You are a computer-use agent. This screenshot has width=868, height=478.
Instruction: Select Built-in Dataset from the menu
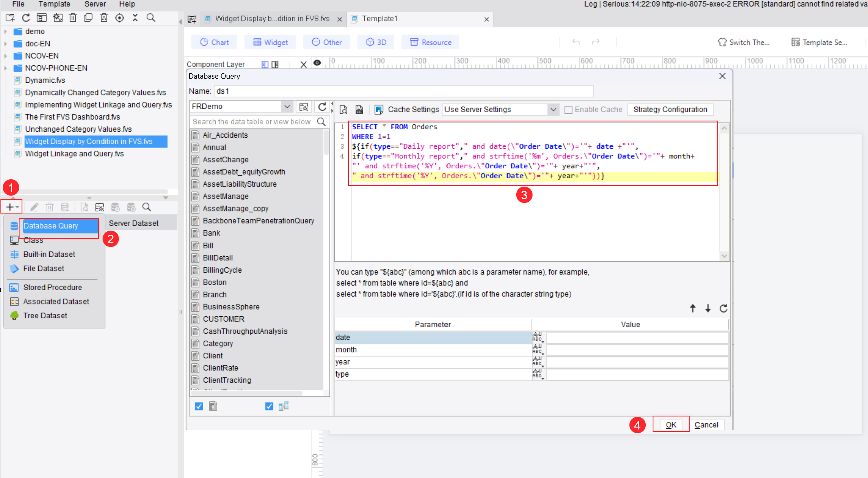[x=49, y=254]
